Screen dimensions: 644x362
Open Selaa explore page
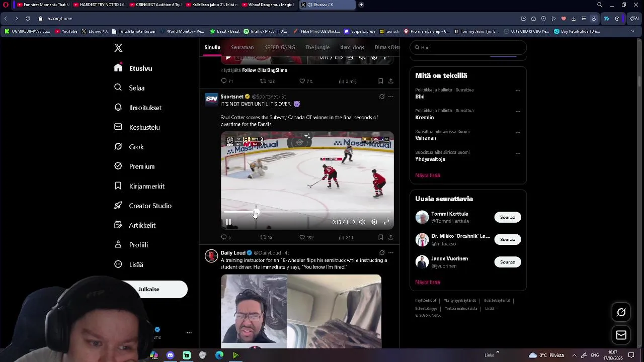pos(130,88)
